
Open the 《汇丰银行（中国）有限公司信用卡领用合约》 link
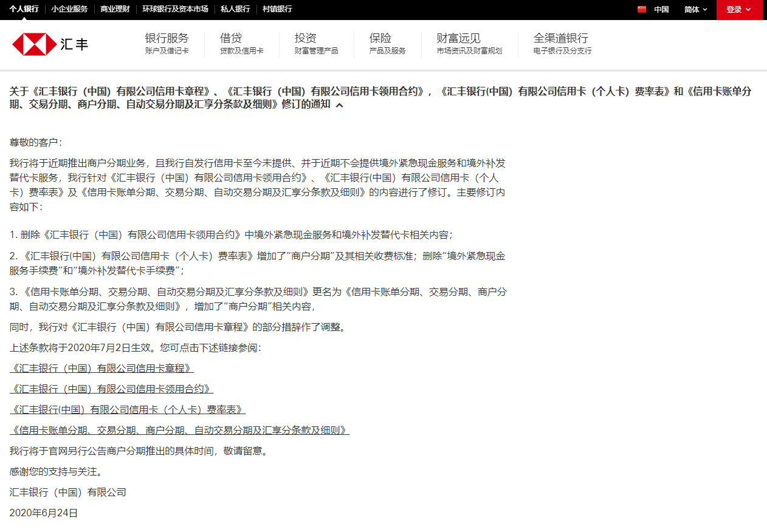(112, 389)
